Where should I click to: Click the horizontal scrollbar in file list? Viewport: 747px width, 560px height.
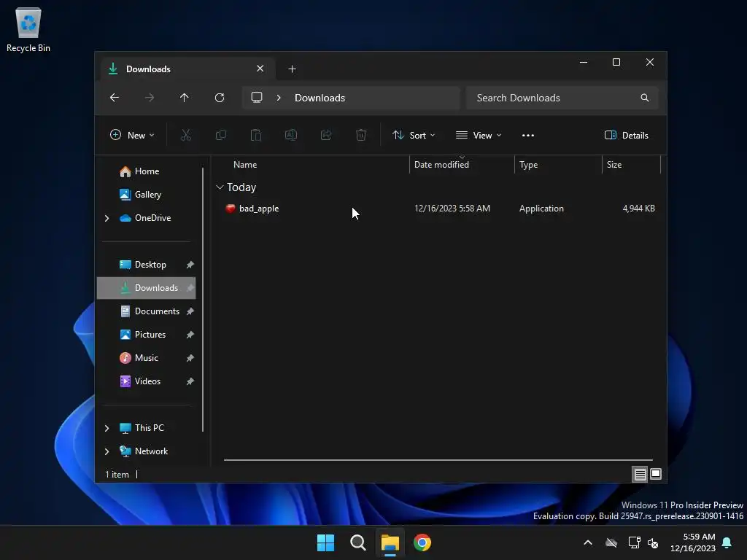coord(438,460)
